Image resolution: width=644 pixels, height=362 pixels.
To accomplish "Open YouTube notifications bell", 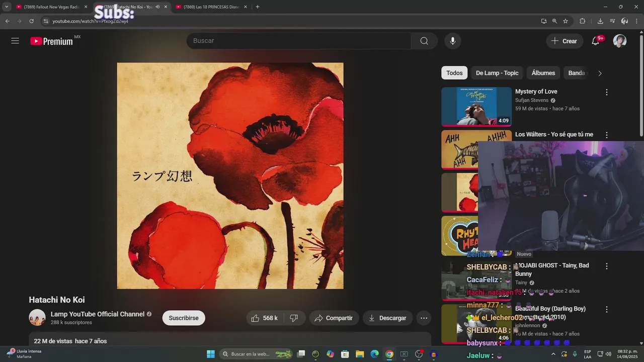I will pyautogui.click(x=596, y=41).
